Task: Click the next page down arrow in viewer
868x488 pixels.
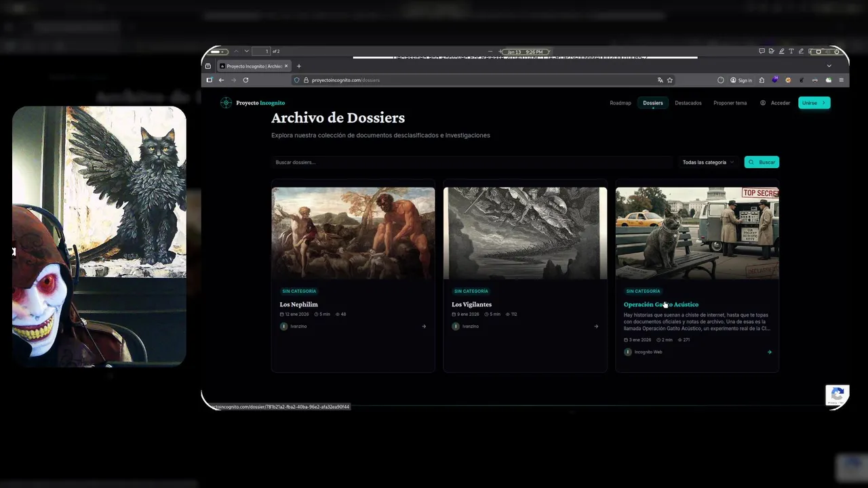Action: click(246, 52)
